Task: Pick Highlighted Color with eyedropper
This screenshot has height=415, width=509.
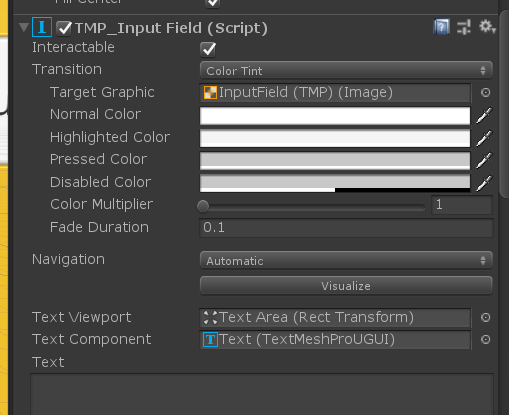Action: (484, 138)
